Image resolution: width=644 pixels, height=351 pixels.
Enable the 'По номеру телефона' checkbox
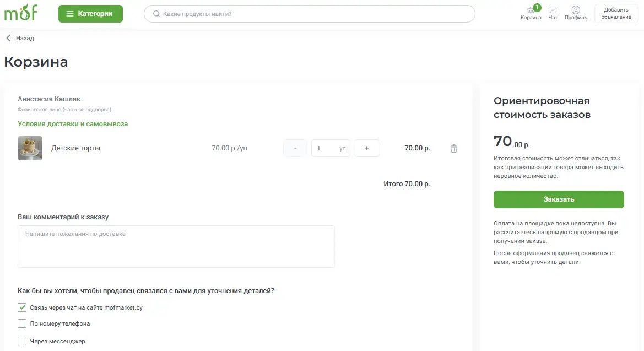pyautogui.click(x=22, y=323)
